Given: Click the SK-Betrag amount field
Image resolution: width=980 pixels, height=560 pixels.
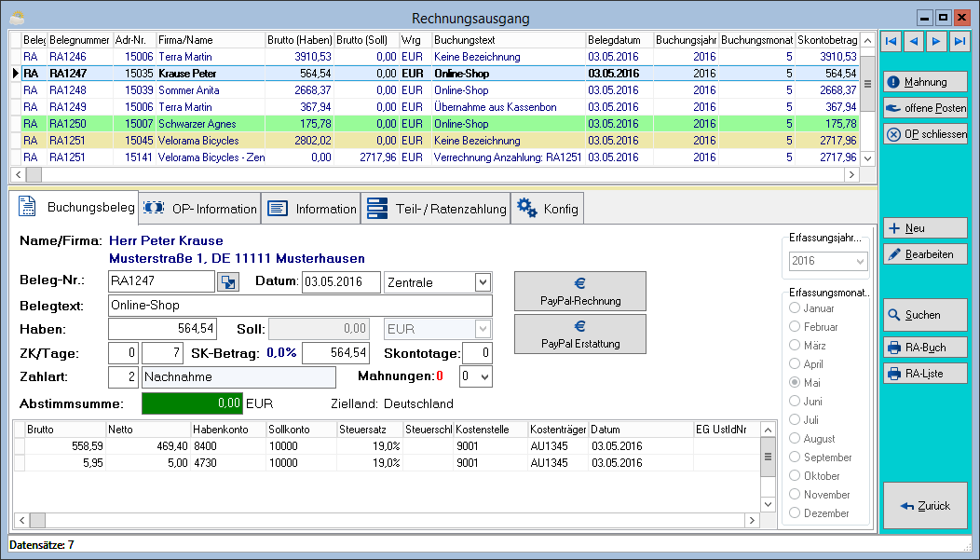Looking at the screenshot, I should (x=335, y=353).
